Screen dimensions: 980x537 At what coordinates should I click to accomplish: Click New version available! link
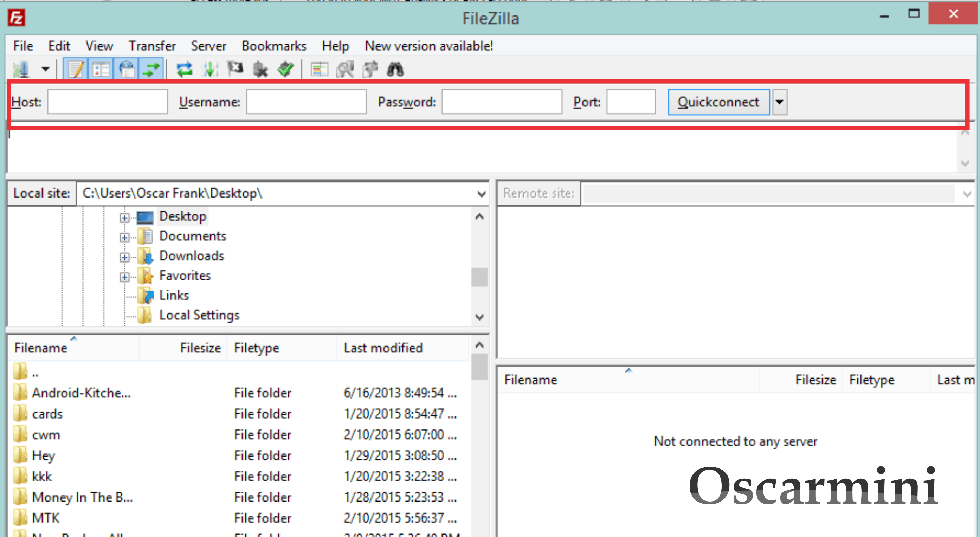pyautogui.click(x=428, y=46)
